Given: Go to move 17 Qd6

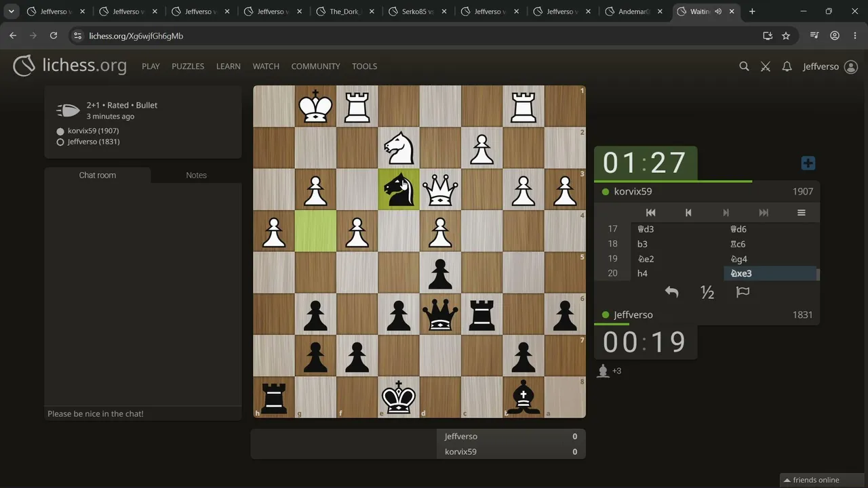Looking at the screenshot, I should tap(770, 229).
